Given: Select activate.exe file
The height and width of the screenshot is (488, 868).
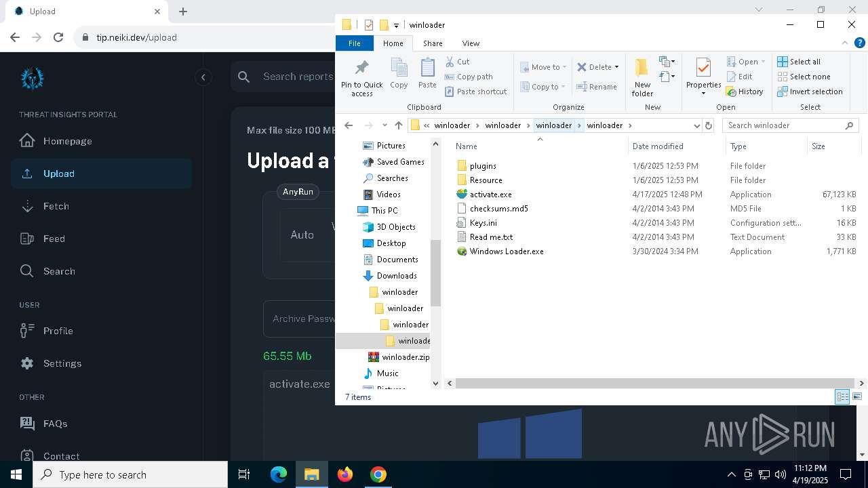Looking at the screenshot, I should pyautogui.click(x=490, y=195).
